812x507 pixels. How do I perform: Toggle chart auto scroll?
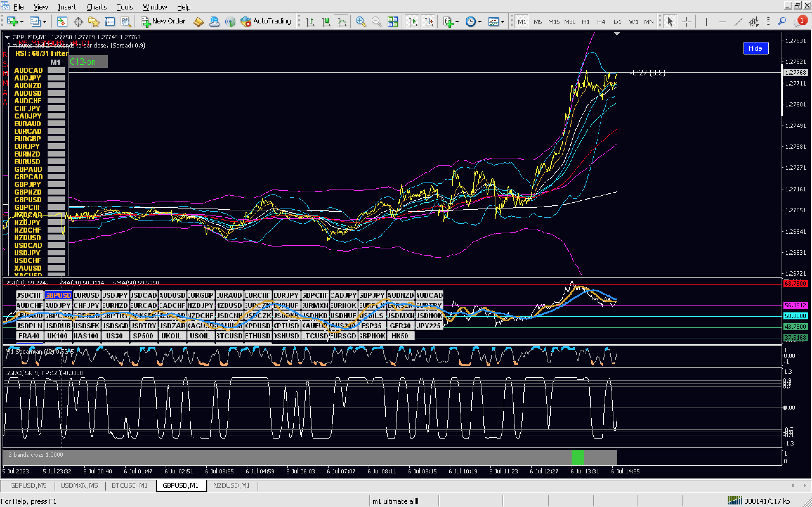click(x=413, y=22)
